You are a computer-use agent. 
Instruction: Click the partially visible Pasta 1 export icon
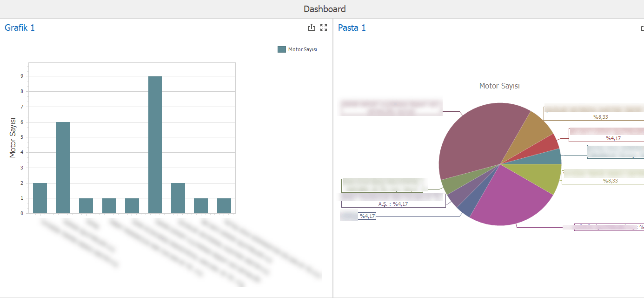(642, 28)
